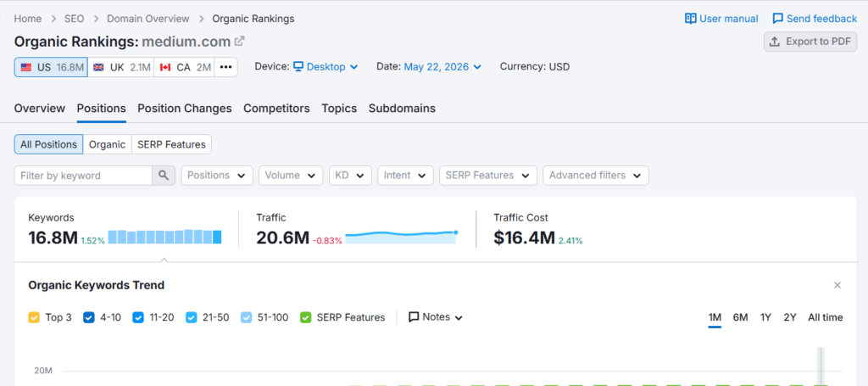This screenshot has width=868, height=386.
Task: Click the Traffic sparkline chart
Action: pos(401,237)
